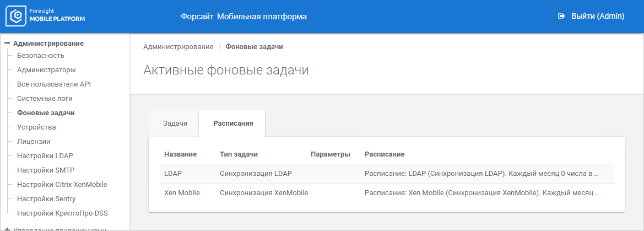
Task: Expand the collapsed section below Настройки КриптоПро DSS
Action: (8, 228)
